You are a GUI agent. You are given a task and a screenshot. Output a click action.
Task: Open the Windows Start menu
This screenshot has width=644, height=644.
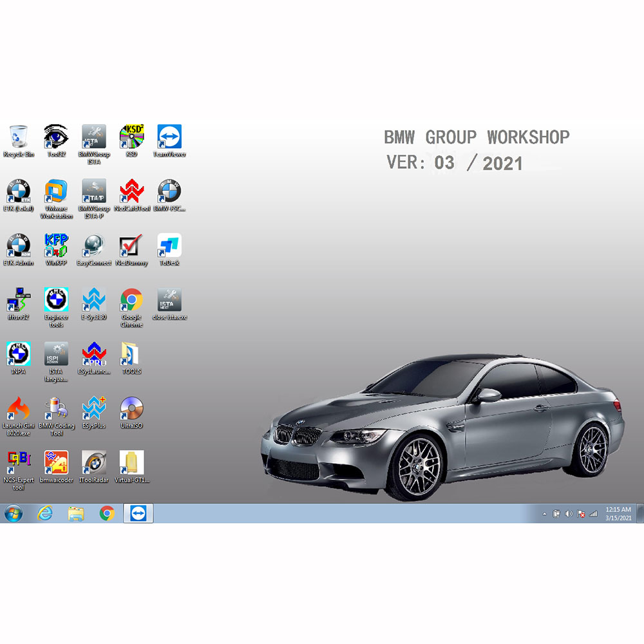pyautogui.click(x=14, y=513)
